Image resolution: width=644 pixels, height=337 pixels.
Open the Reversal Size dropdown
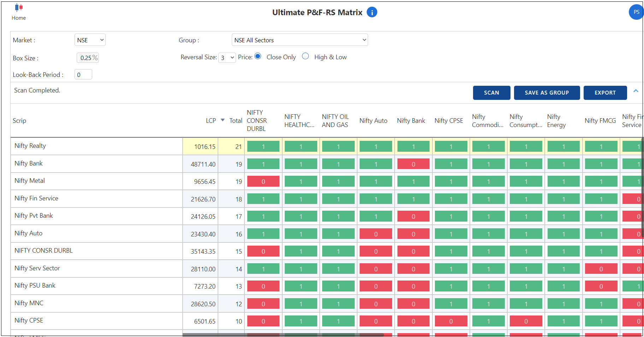[227, 58]
